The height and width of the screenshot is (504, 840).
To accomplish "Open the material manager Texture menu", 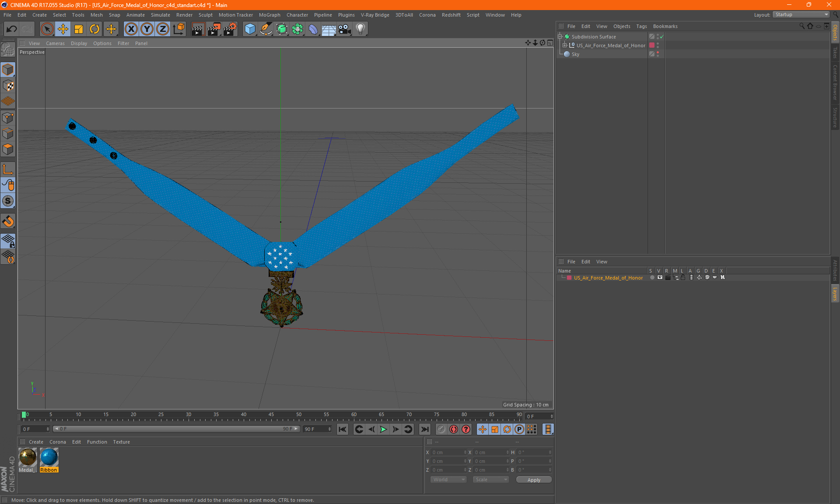I will point(121,442).
